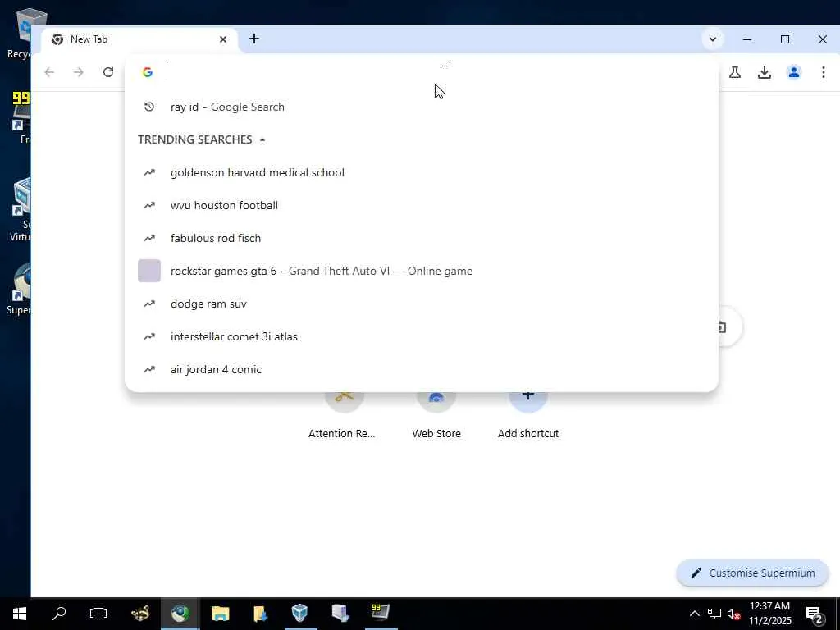Click the image search icon in the page search box
Screen dimensions: 840x630
pos(722,326)
